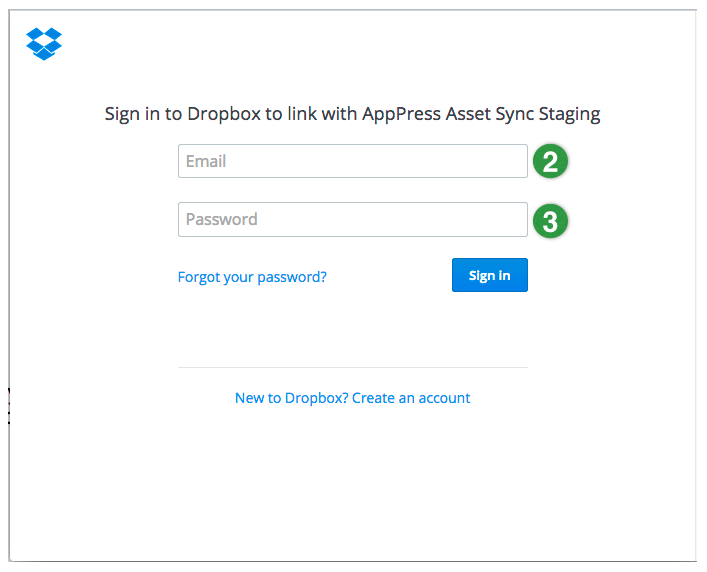This screenshot has height=572, width=707.
Task: Click the green number 3 badge
Action: [x=550, y=221]
